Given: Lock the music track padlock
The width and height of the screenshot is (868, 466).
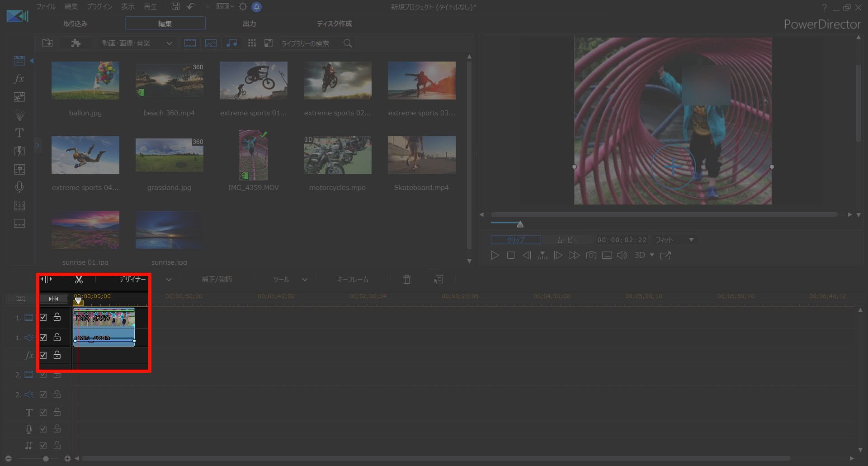Looking at the screenshot, I should tap(57, 445).
